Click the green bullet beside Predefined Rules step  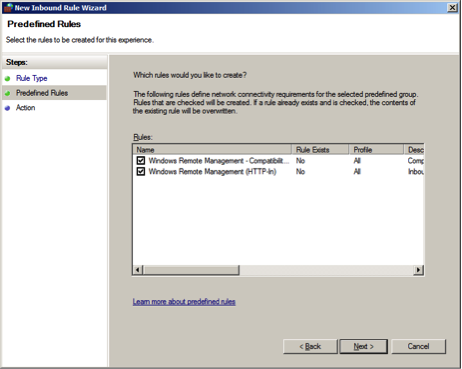[x=8, y=93]
